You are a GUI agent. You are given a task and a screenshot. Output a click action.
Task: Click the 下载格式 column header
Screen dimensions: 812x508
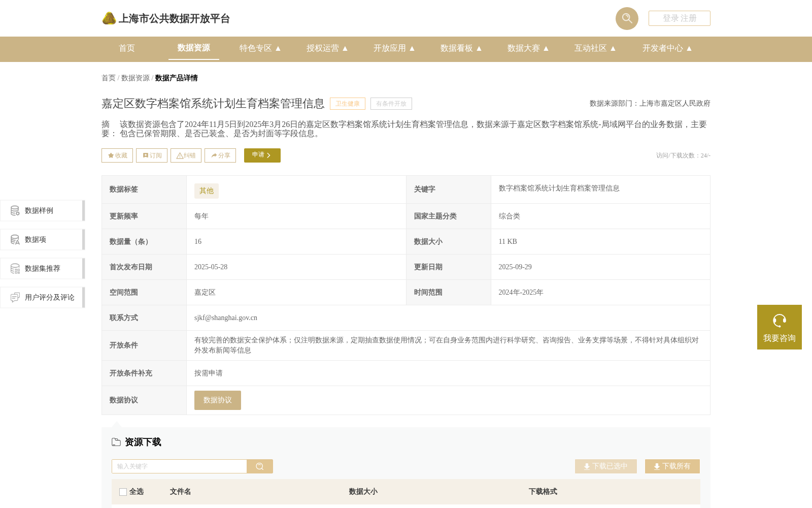(543, 492)
